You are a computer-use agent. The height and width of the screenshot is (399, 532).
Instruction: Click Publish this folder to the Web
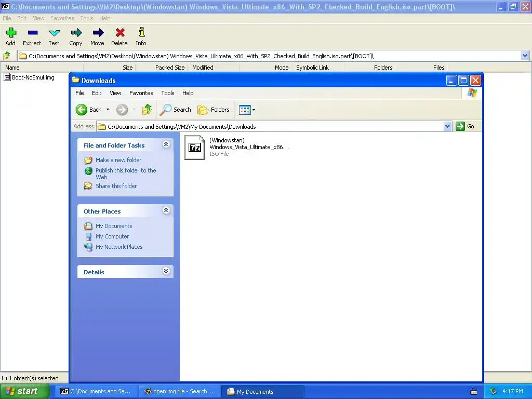(126, 174)
